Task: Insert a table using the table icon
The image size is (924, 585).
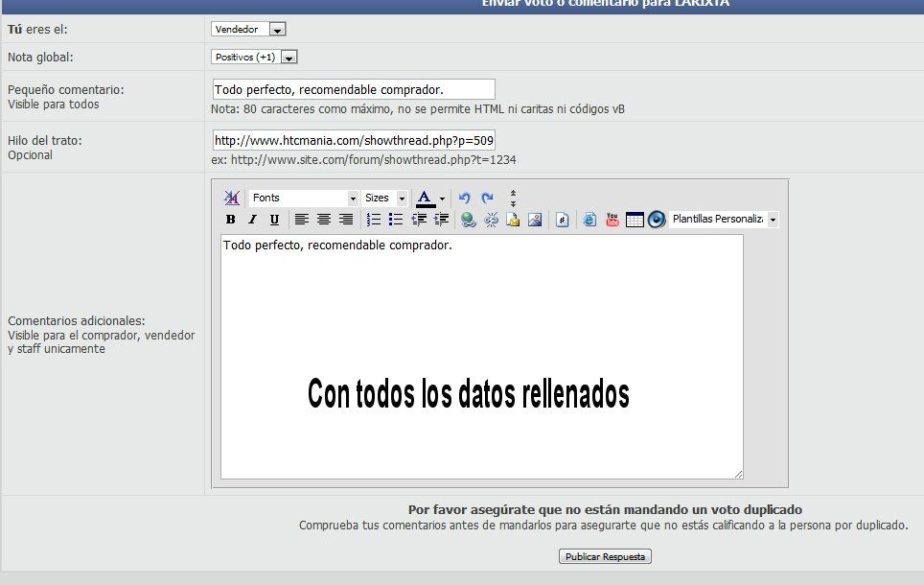Action: click(634, 220)
